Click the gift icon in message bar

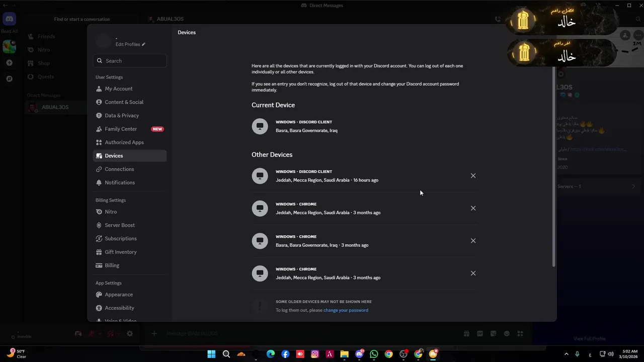click(466, 333)
